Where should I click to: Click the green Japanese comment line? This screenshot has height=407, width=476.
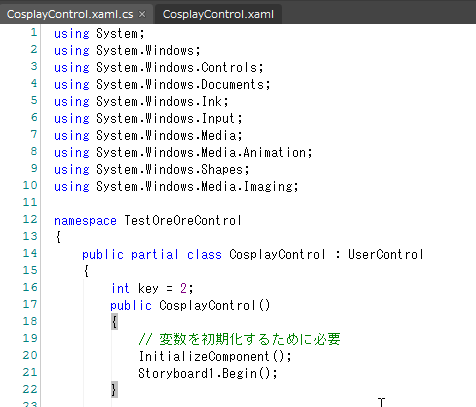pos(239,339)
